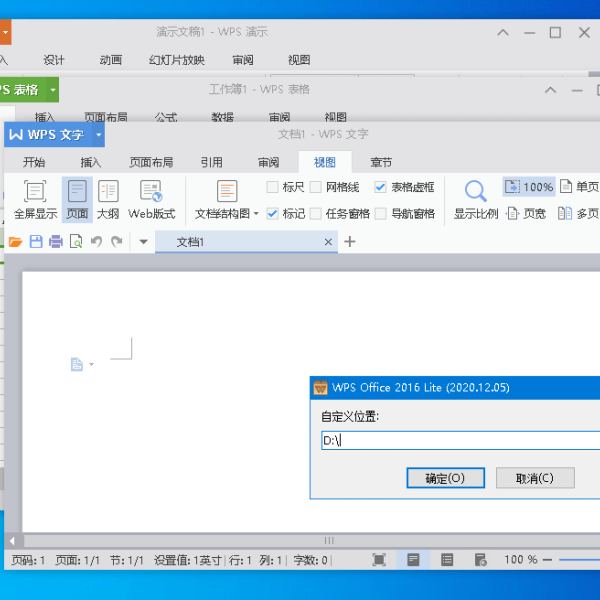Expand the quick access toolbar dropdown
The width and height of the screenshot is (600, 600).
pos(143,242)
